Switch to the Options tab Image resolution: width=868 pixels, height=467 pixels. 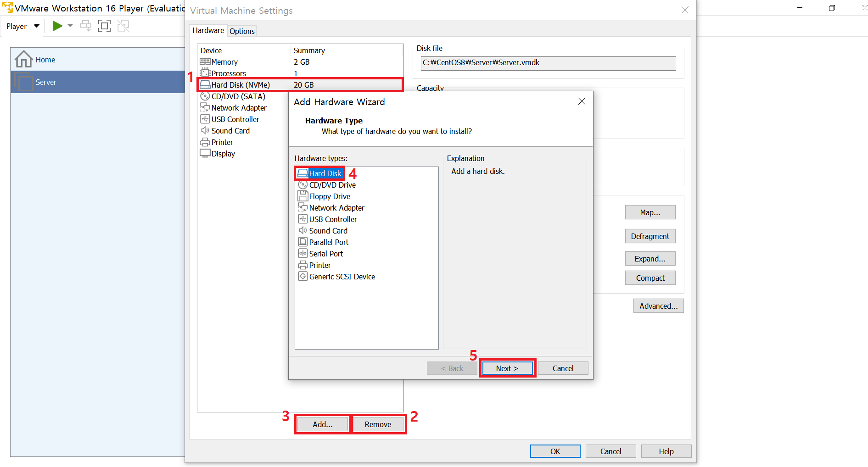click(x=242, y=31)
